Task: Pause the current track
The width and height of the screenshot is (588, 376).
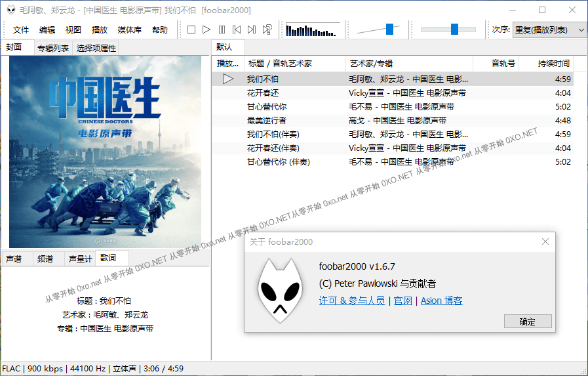Action: pyautogui.click(x=222, y=30)
